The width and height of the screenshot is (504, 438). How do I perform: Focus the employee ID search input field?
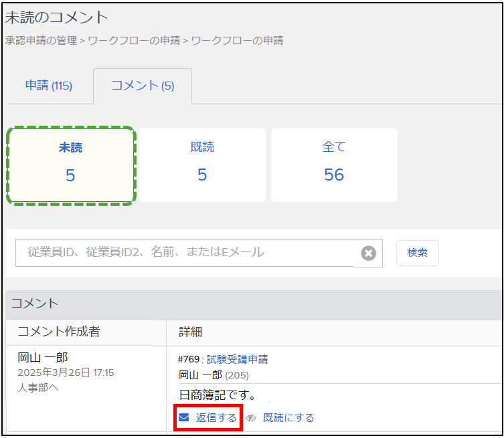187,253
